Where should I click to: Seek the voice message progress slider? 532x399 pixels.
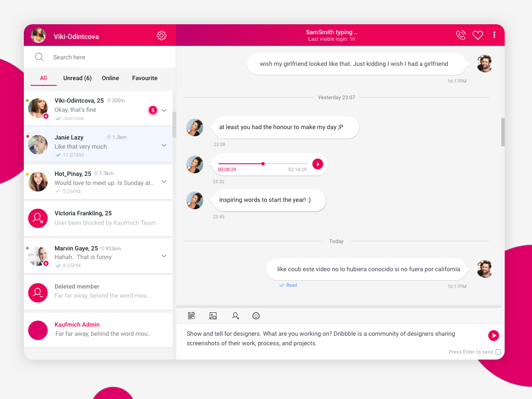(263, 164)
